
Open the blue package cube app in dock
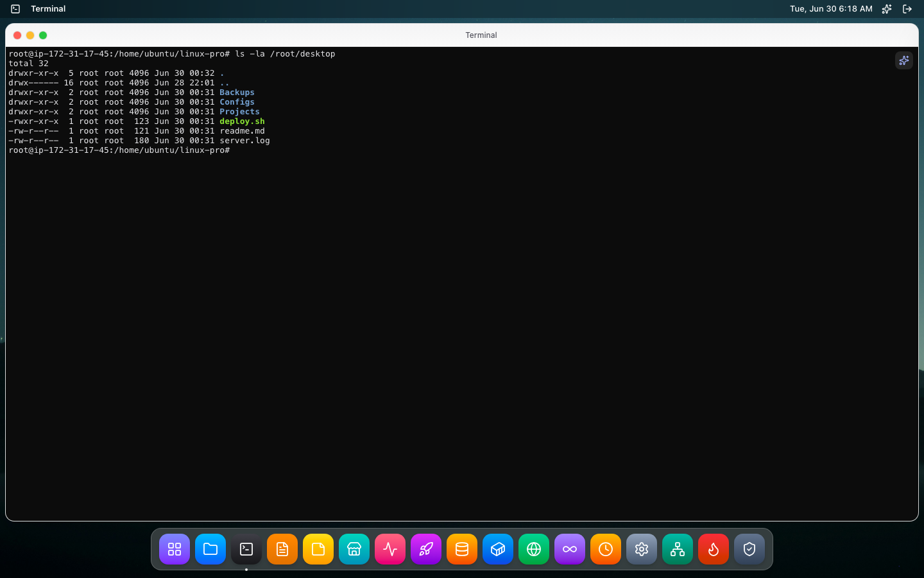coord(498,549)
